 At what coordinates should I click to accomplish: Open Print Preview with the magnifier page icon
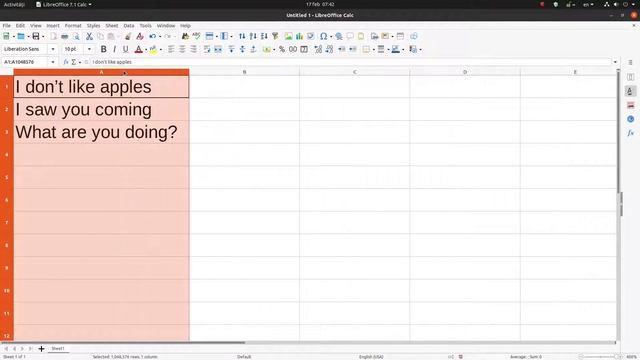(76, 36)
